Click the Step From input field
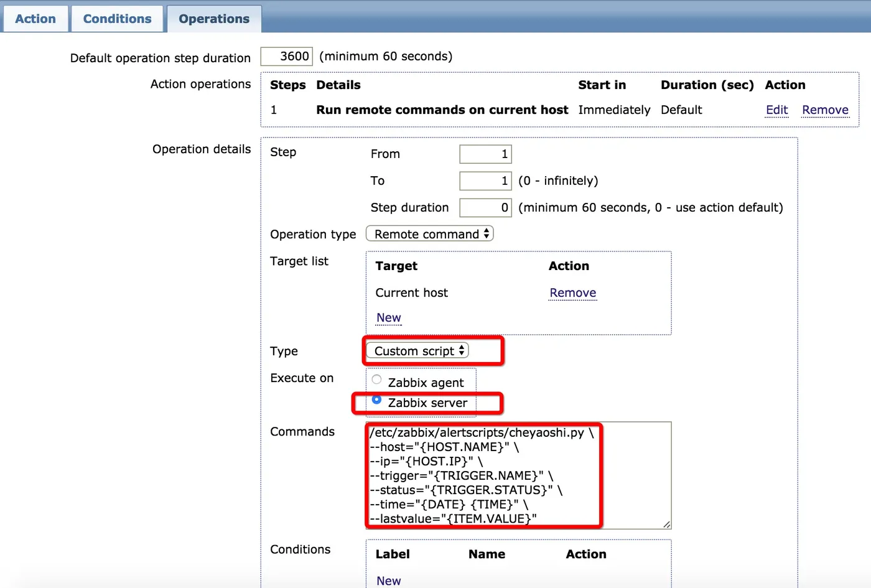The width and height of the screenshot is (871, 588). click(x=485, y=154)
